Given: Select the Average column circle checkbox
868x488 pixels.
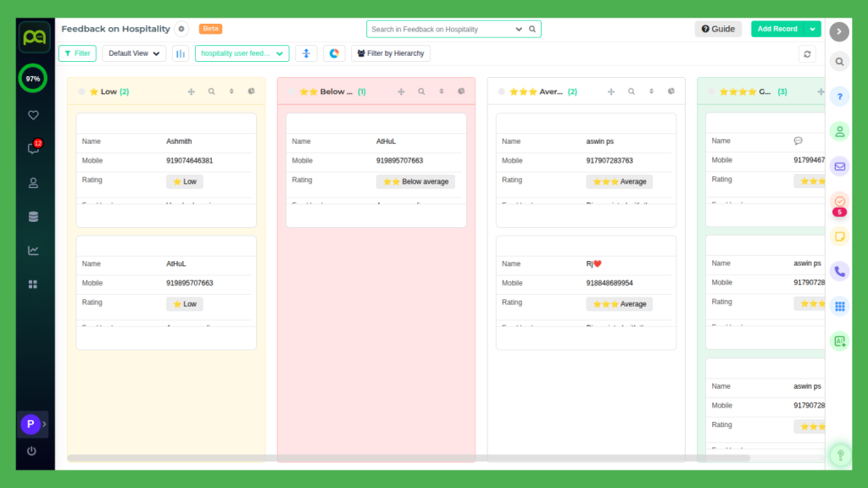Looking at the screenshot, I should tap(502, 91).
